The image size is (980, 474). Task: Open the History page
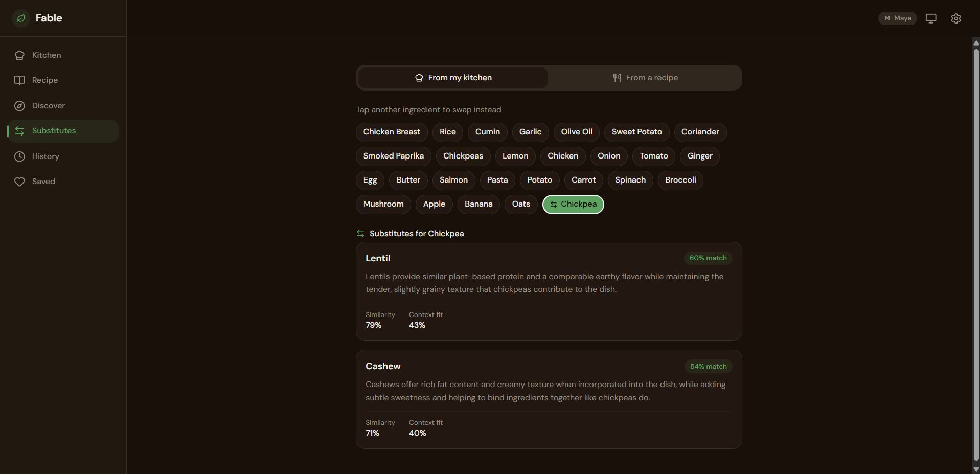tap(63, 156)
